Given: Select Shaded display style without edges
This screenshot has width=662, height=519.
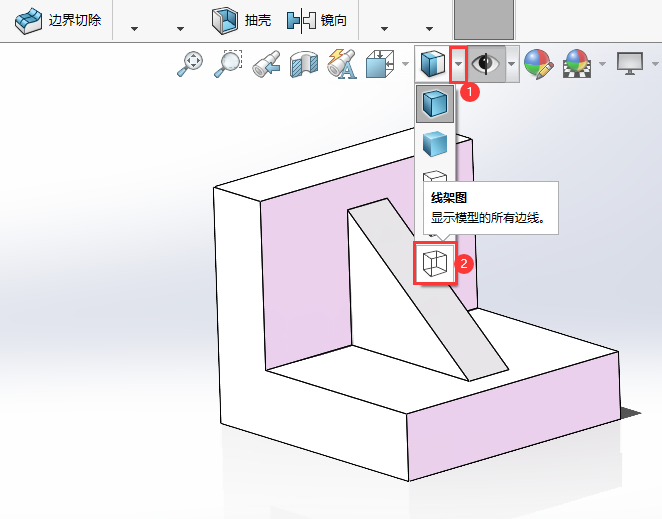Looking at the screenshot, I should tap(435, 144).
